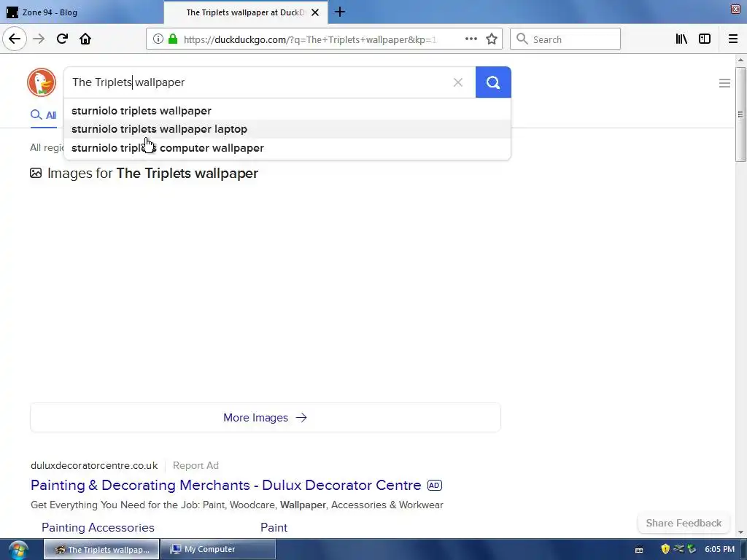Open a new tab with plus button
Image resolution: width=747 pixels, height=560 pixels.
point(340,12)
